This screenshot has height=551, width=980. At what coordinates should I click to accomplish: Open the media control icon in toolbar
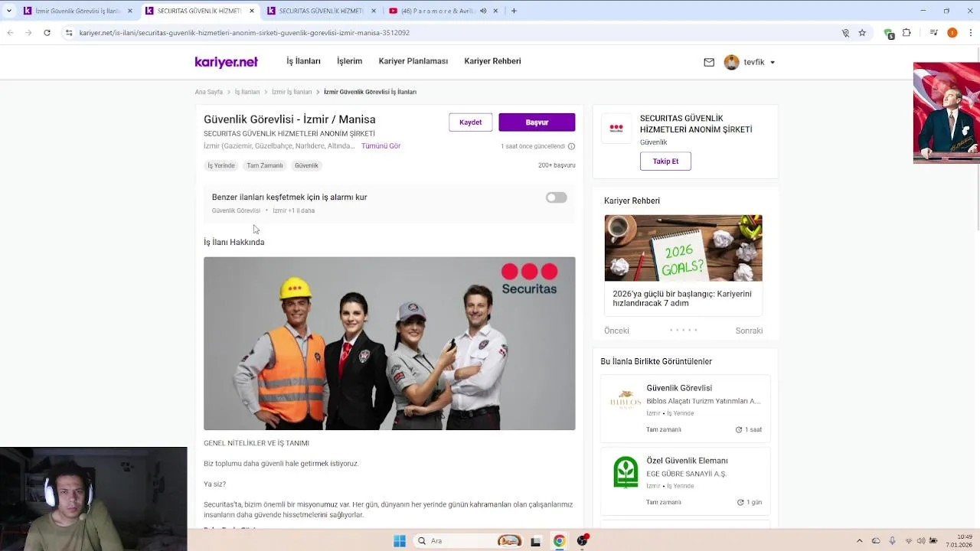click(934, 33)
